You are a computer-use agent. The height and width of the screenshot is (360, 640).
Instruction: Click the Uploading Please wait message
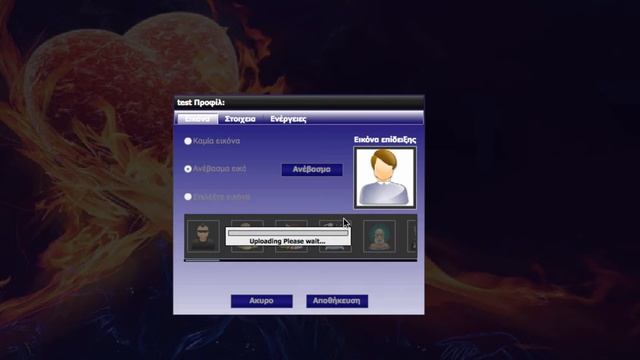click(287, 241)
